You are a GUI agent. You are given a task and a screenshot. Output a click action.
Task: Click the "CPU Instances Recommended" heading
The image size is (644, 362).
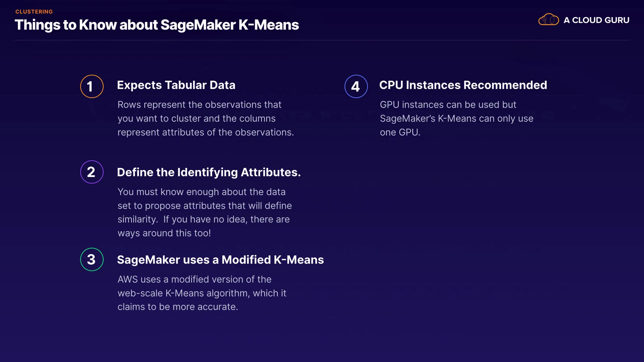463,85
